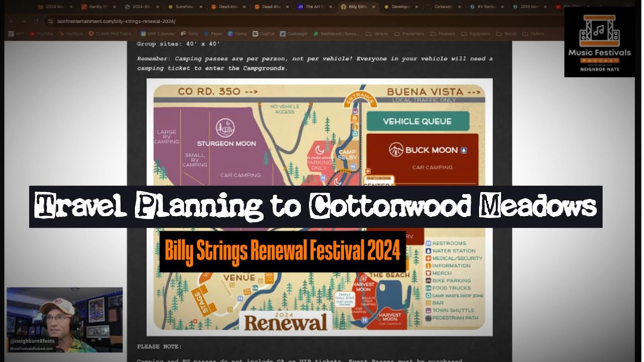The width and height of the screenshot is (644, 362).
Task: Open the 2015 Mar tab
Action: (530, 7)
